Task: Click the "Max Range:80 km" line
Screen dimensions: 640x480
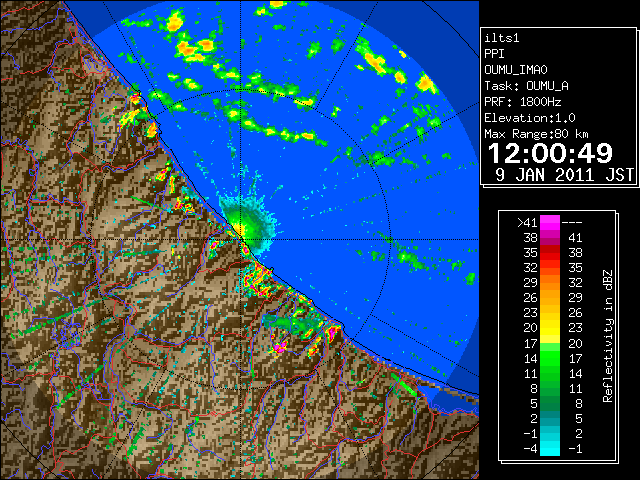Action: (x=536, y=134)
